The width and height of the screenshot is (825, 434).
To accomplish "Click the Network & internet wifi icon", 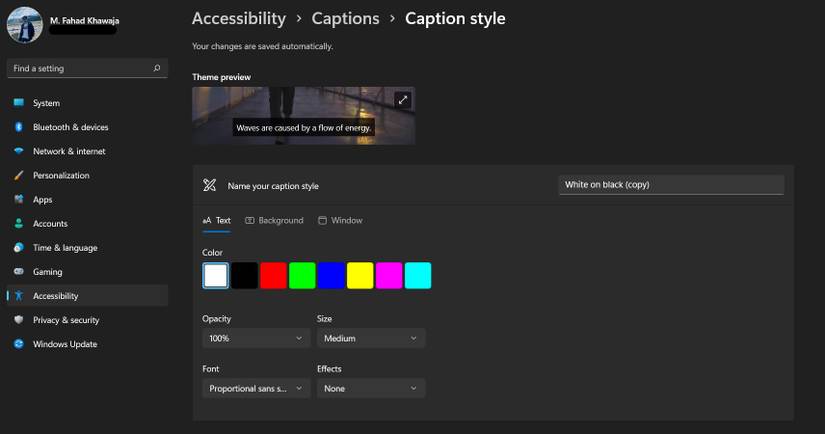I will click(x=19, y=151).
